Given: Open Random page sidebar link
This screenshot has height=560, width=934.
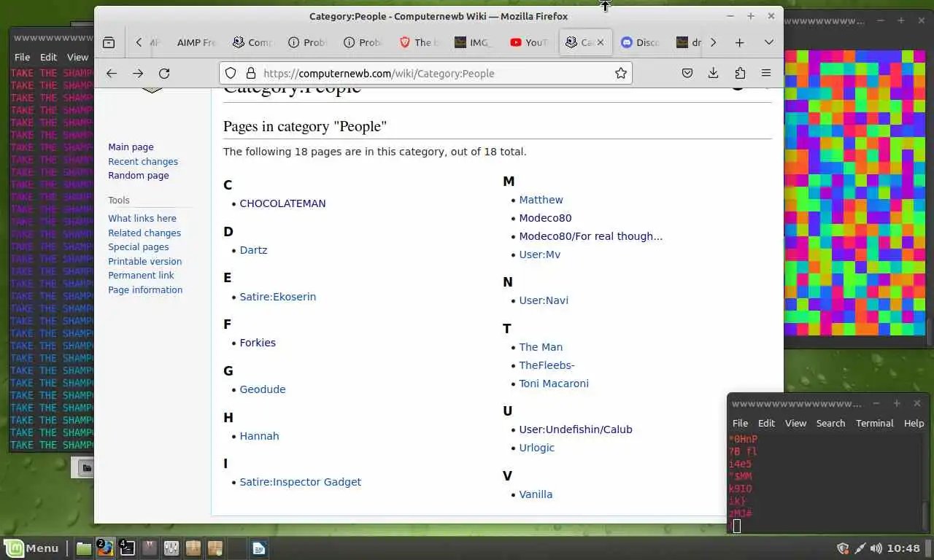Looking at the screenshot, I should pos(139,175).
